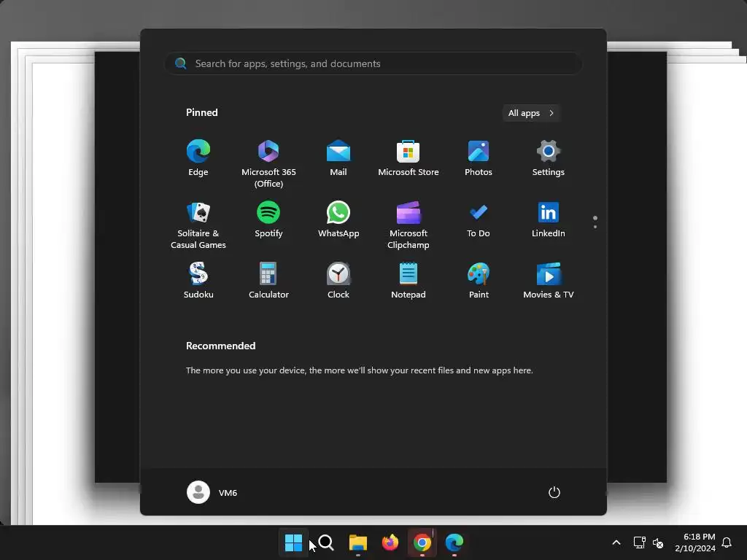This screenshot has width=747, height=560.
Task: Open the notifications bell
Action: (x=727, y=542)
